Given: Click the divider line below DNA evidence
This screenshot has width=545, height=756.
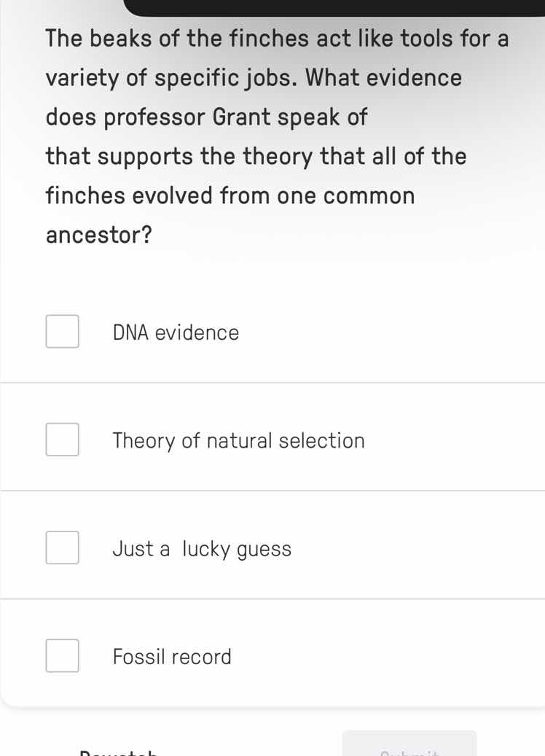Looking at the screenshot, I should click(272, 382).
